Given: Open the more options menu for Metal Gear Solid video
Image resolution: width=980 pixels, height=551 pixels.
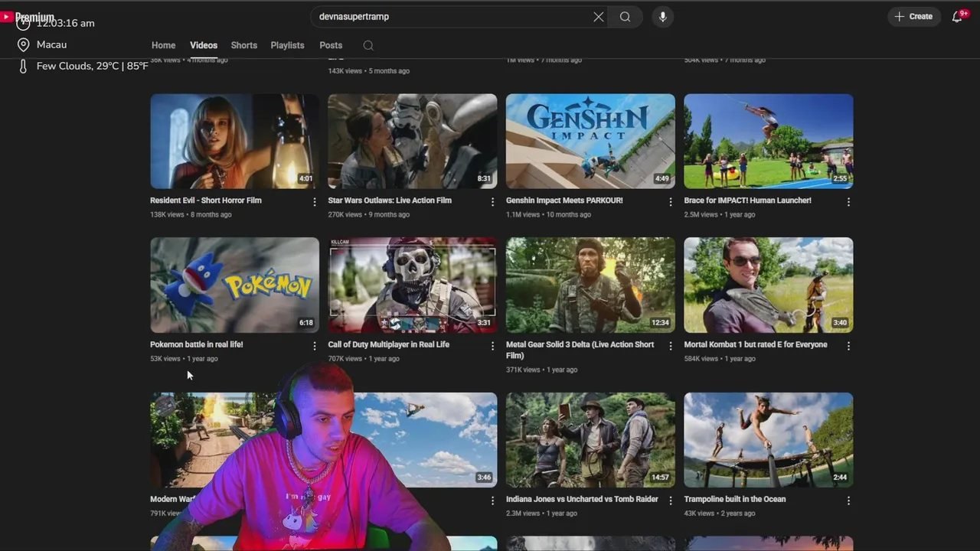Looking at the screenshot, I should tap(671, 346).
